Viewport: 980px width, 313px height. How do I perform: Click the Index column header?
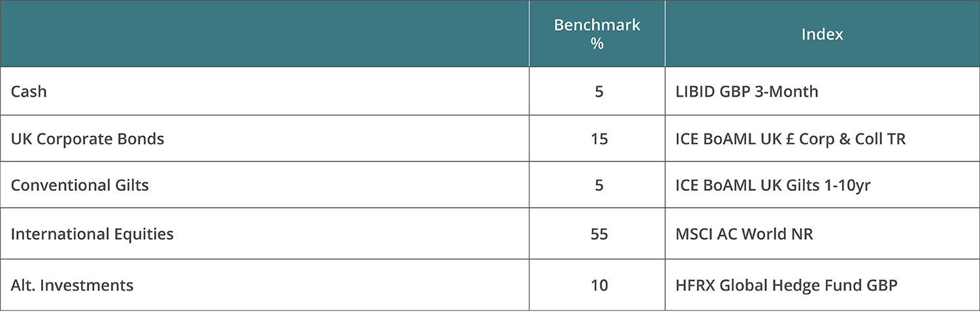[x=822, y=35]
